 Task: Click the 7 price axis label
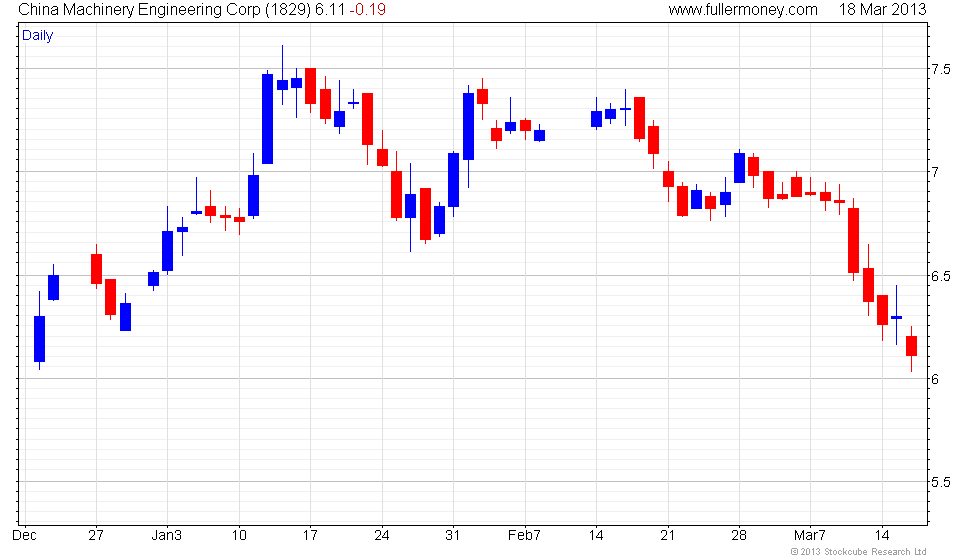click(935, 172)
